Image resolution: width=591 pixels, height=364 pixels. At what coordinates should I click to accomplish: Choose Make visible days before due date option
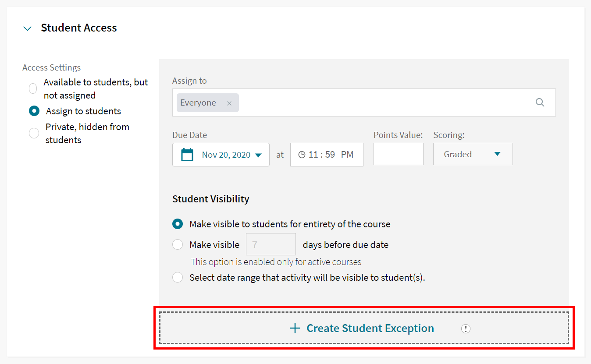click(178, 244)
